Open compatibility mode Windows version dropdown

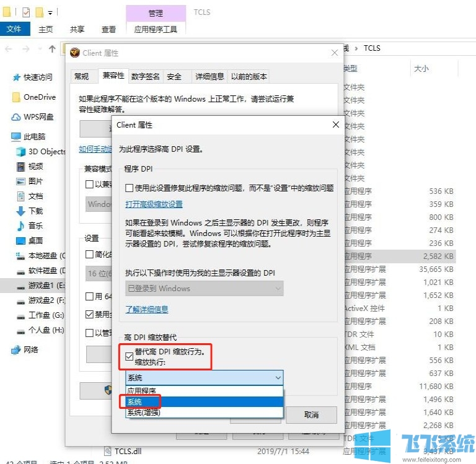point(99,204)
